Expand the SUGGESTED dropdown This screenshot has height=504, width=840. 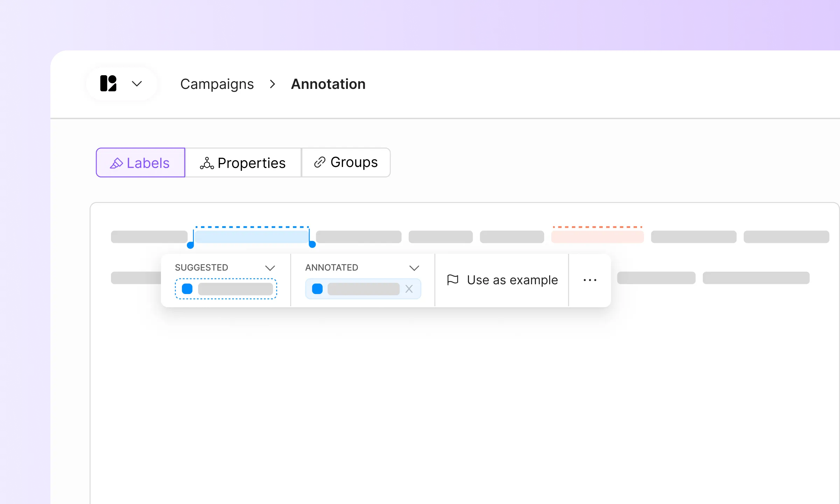coord(270,268)
